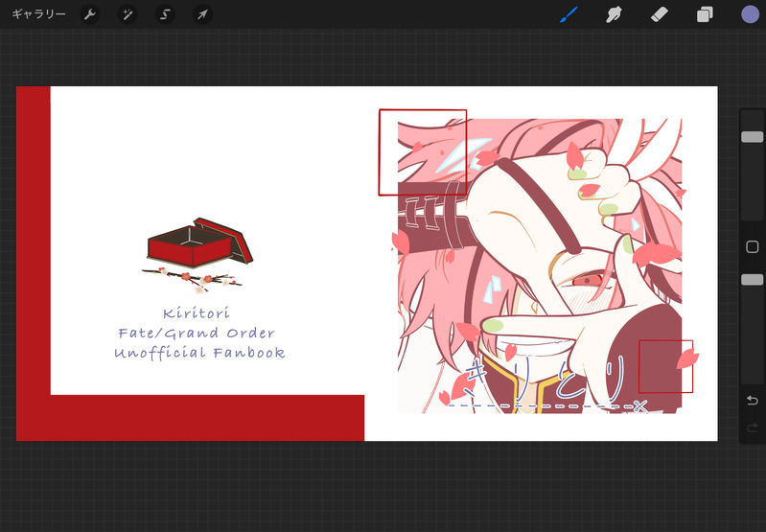Open the Adjustments magic wand menu

point(128,14)
